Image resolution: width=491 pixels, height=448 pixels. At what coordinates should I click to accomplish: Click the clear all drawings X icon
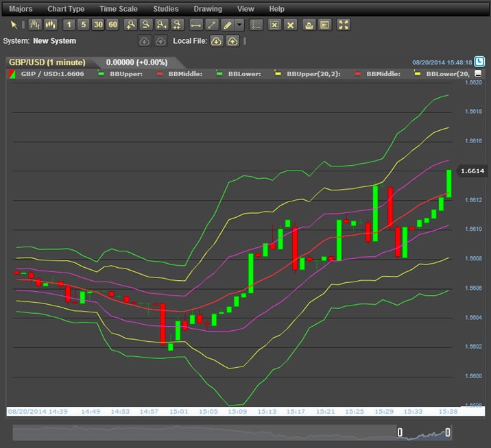click(x=290, y=25)
